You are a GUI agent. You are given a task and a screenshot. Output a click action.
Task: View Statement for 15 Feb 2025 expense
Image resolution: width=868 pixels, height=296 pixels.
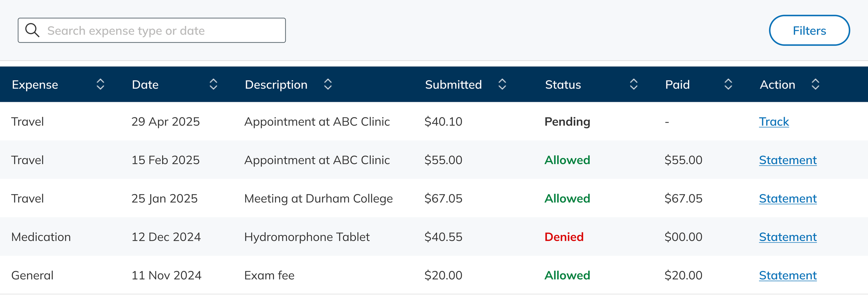tap(787, 160)
